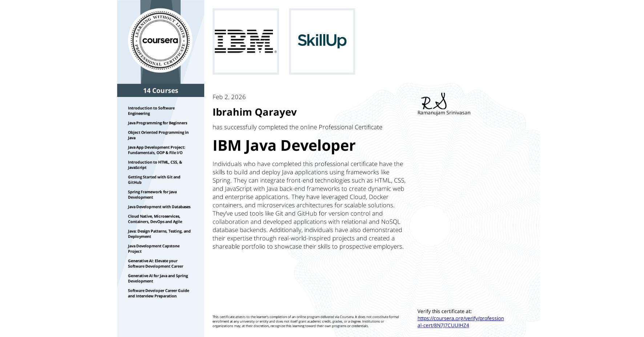Open the coursera.org verify certificate link
Image resolution: width=644 pixels, height=337 pixels.
pos(460,322)
